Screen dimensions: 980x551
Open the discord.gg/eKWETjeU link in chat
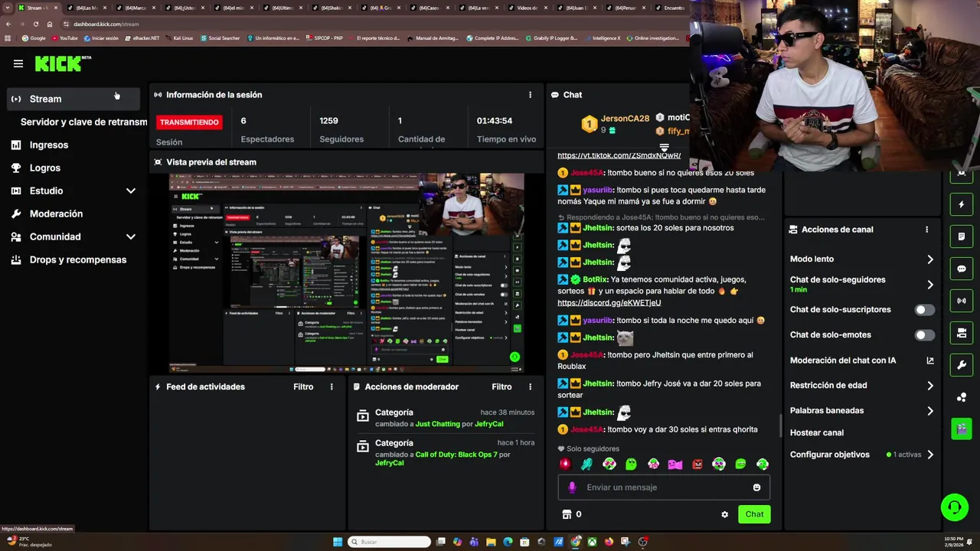609,303
